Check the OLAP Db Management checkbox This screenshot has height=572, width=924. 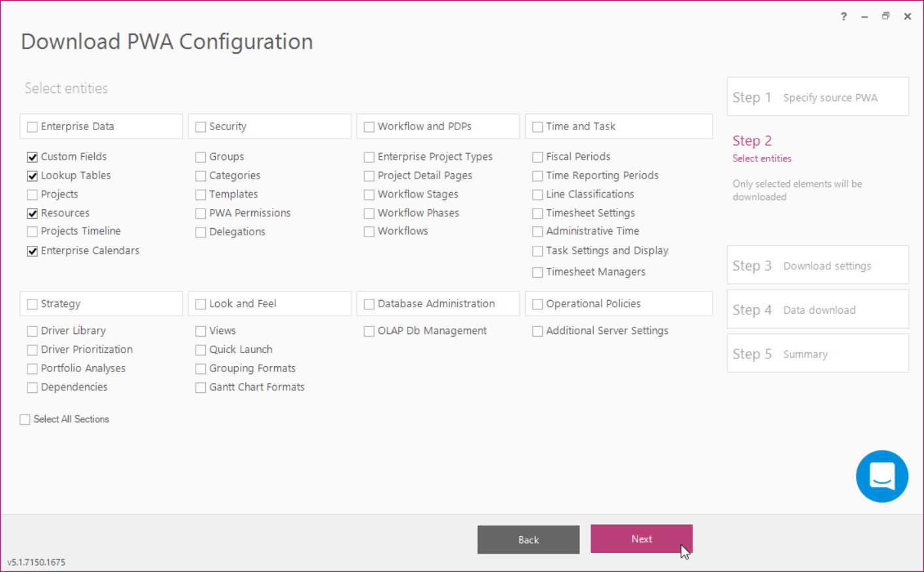(369, 331)
